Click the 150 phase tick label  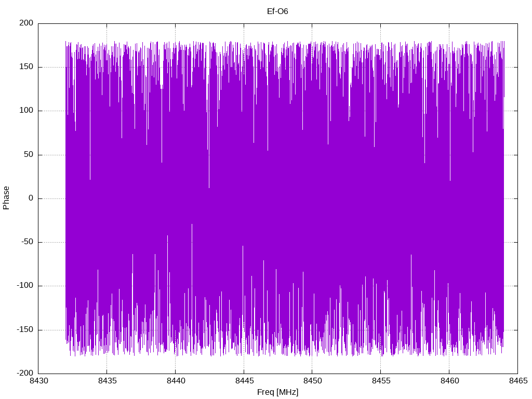pos(26,67)
